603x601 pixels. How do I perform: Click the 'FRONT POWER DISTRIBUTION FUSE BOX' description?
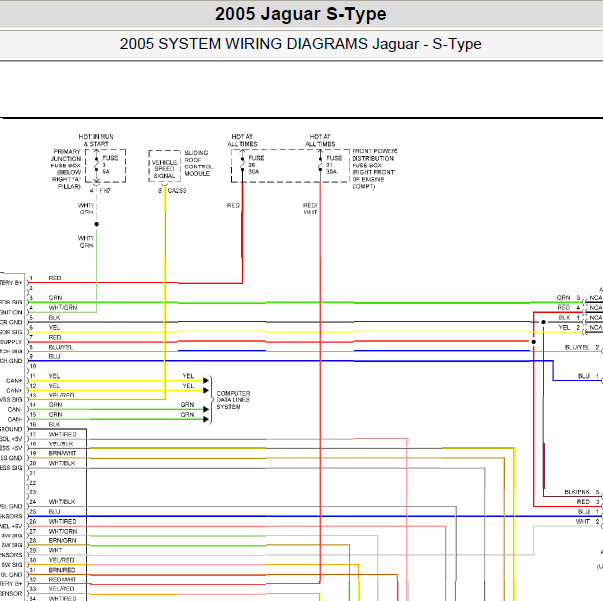click(x=375, y=169)
